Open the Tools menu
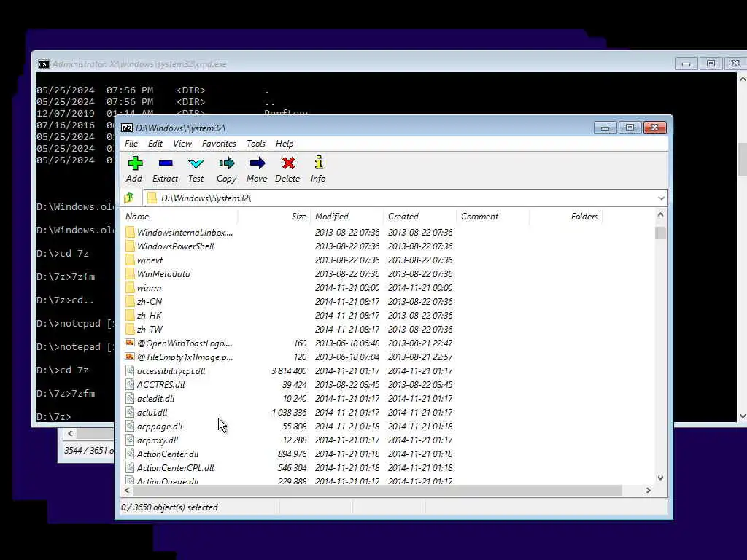The height and width of the screenshot is (560, 747). coord(256,144)
